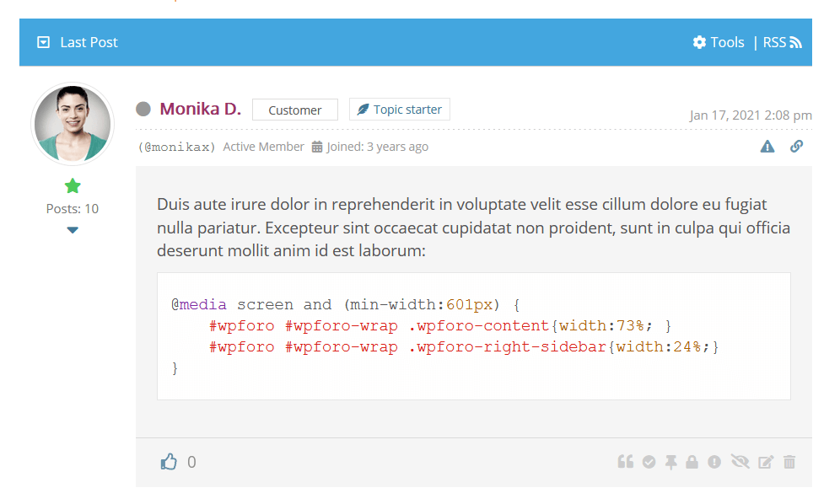The image size is (840, 504).
Task: Expand the Last Post dropdown
Action: pyautogui.click(x=44, y=42)
